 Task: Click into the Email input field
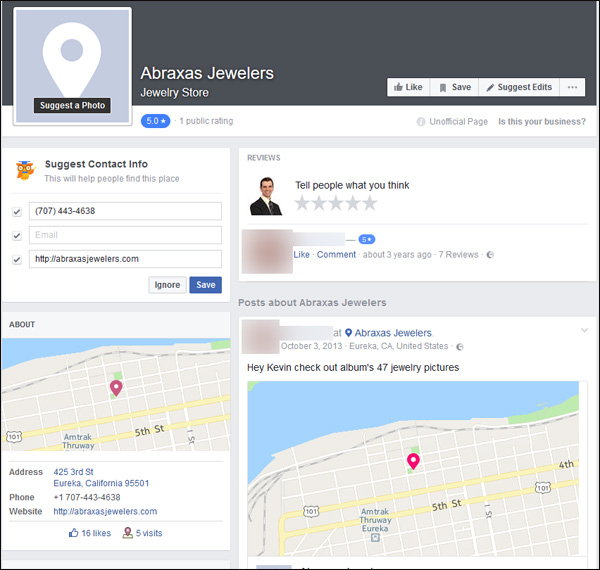[x=125, y=235]
